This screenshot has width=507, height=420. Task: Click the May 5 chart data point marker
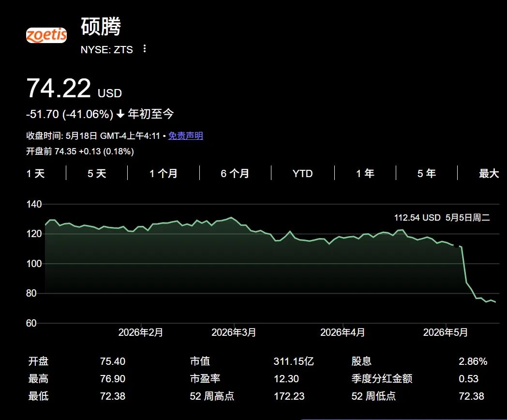pyautogui.click(x=457, y=246)
